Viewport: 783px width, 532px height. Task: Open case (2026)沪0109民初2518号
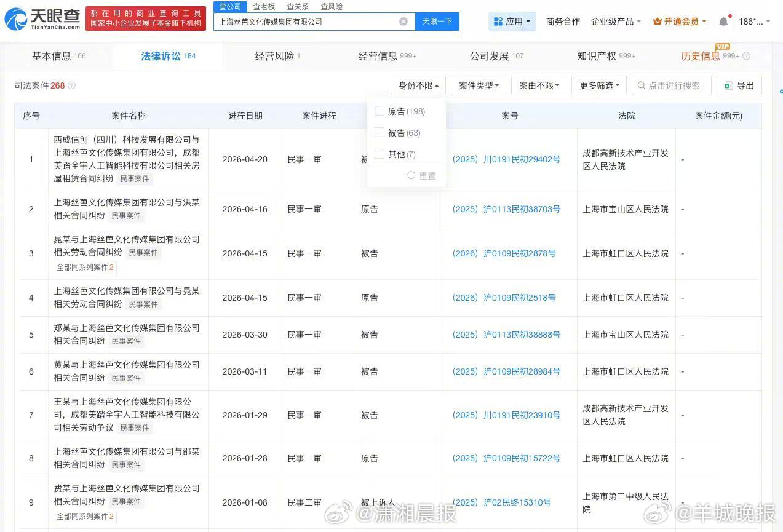point(504,298)
